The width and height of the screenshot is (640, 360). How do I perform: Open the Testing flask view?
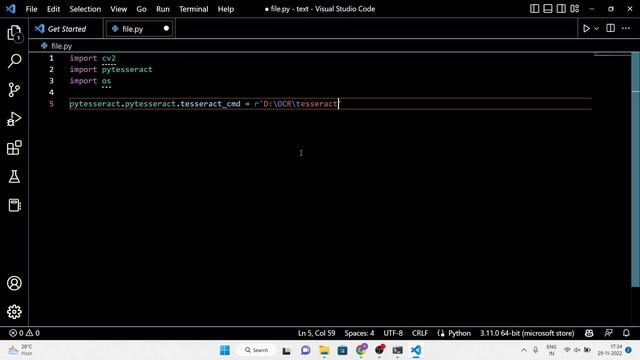[14, 176]
